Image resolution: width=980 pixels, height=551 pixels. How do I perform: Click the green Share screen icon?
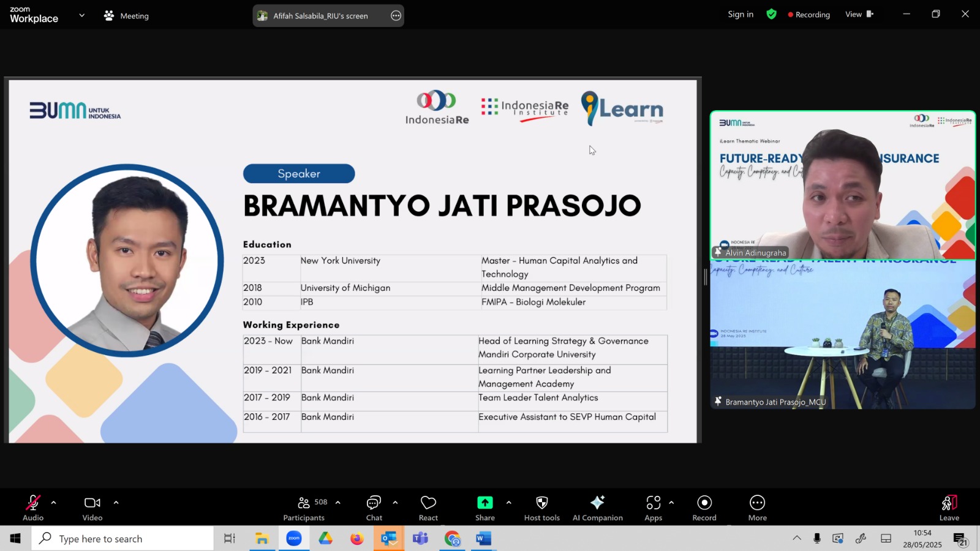(484, 503)
